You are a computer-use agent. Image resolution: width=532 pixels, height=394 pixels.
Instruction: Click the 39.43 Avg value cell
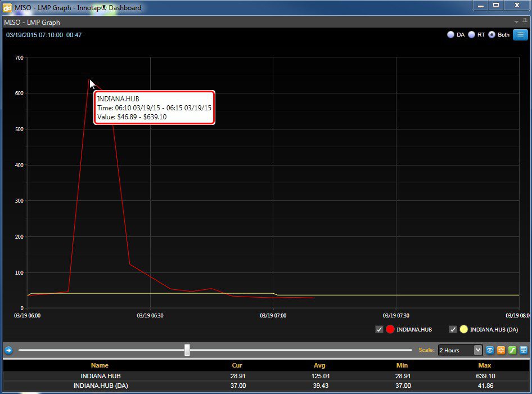tap(321, 386)
